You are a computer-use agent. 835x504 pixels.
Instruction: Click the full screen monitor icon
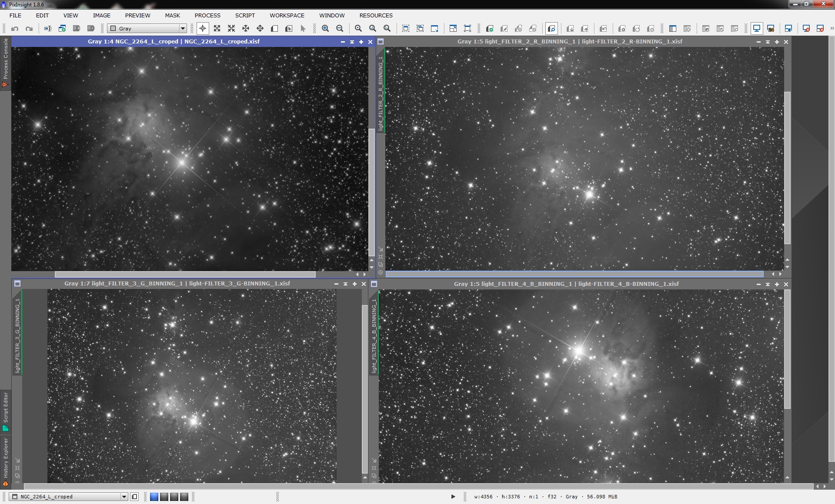(x=757, y=29)
